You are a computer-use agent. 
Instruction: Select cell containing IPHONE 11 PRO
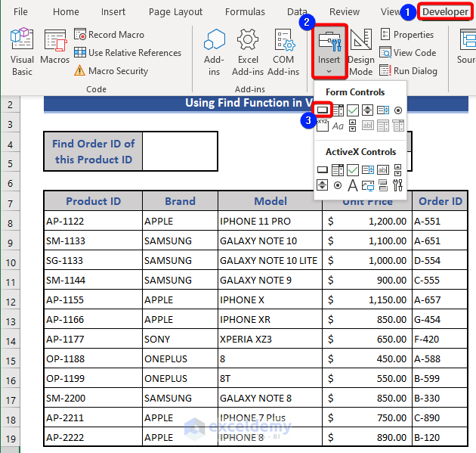click(270, 221)
